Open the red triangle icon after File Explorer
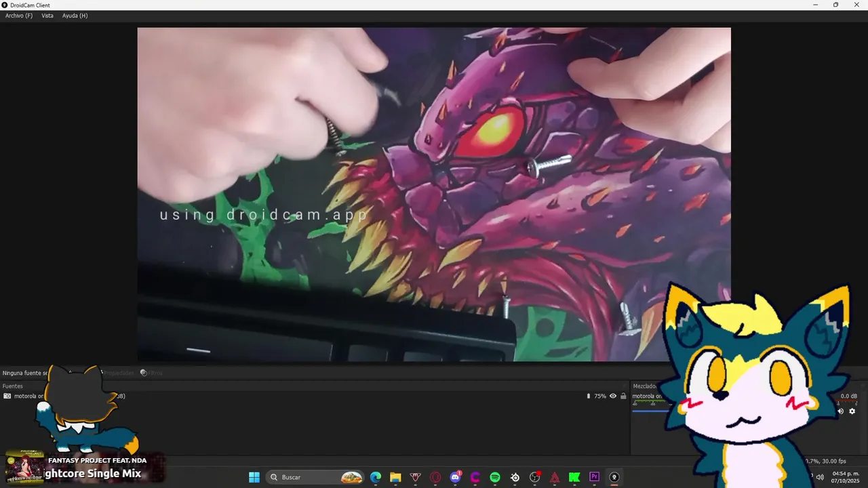 (415, 477)
